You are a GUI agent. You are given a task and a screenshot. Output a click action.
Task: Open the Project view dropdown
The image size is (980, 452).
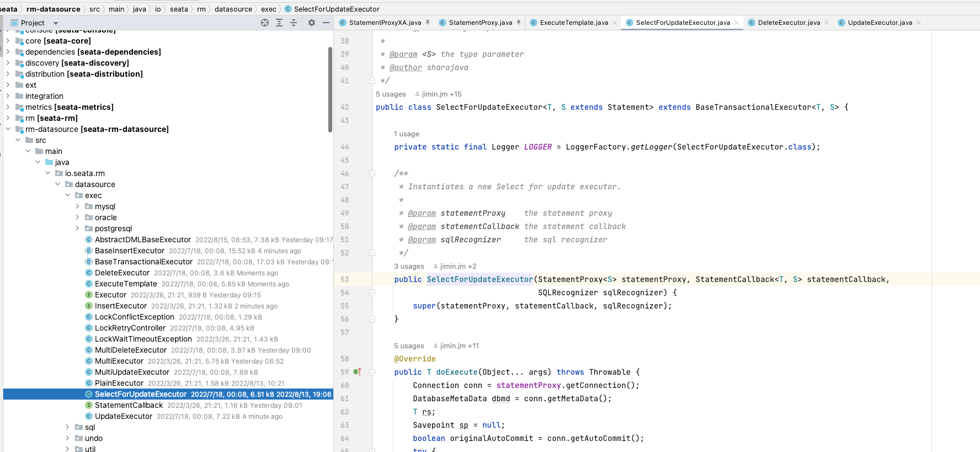56,23
